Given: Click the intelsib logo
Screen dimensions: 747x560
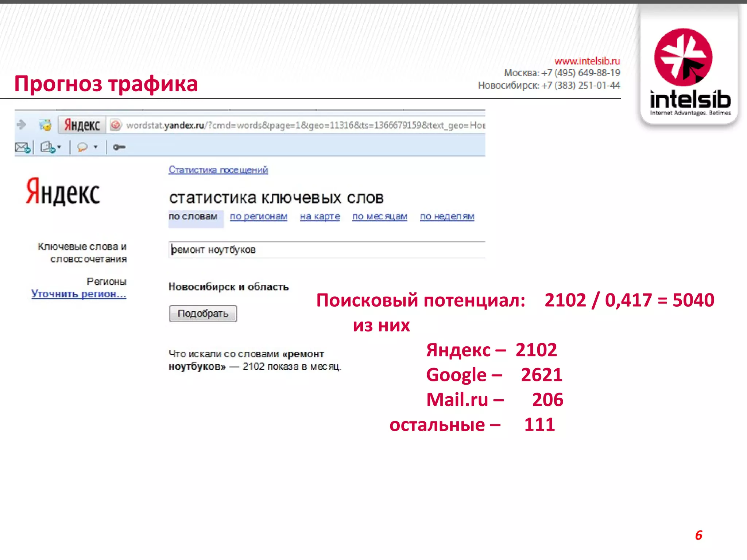Looking at the screenshot, I should pyautogui.click(x=689, y=72).
